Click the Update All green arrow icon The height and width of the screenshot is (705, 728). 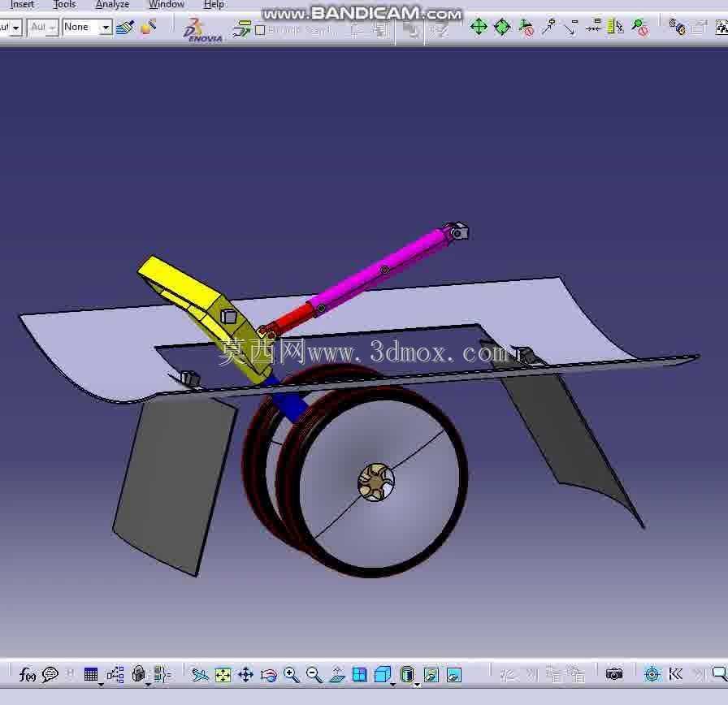[x=241, y=28]
